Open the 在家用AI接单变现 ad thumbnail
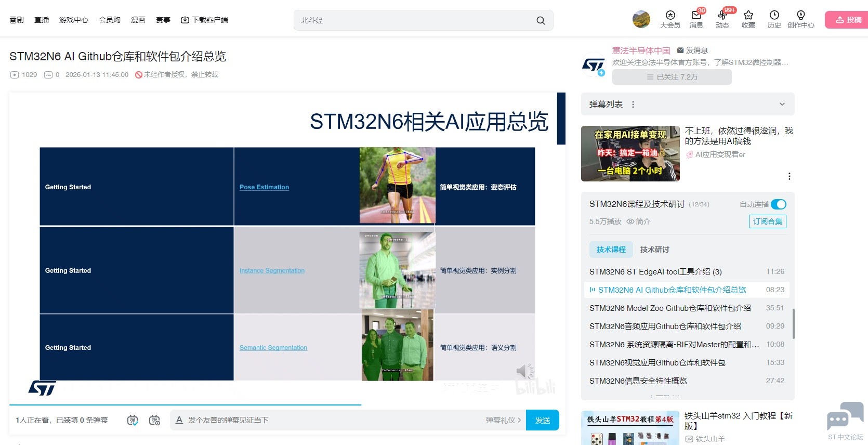 [630, 153]
